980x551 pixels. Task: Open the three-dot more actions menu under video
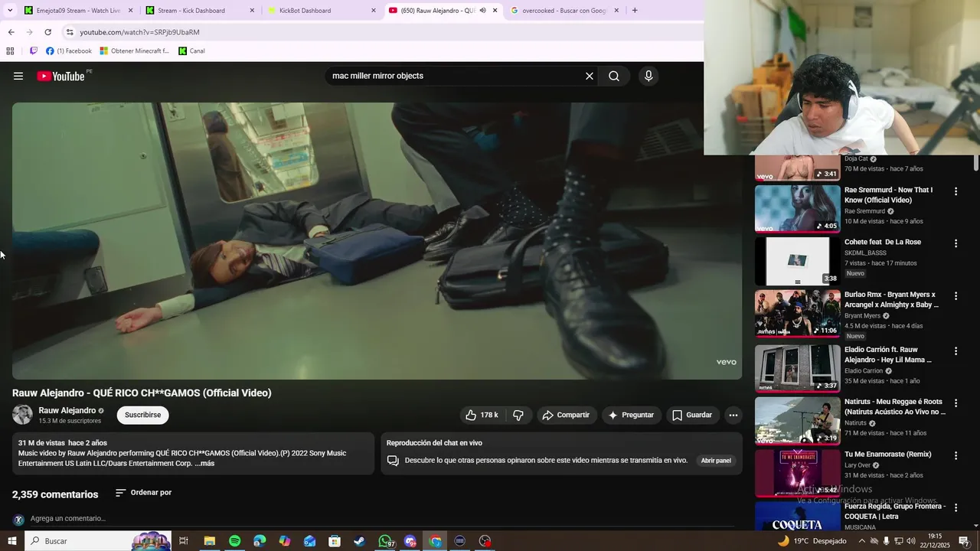coord(733,415)
